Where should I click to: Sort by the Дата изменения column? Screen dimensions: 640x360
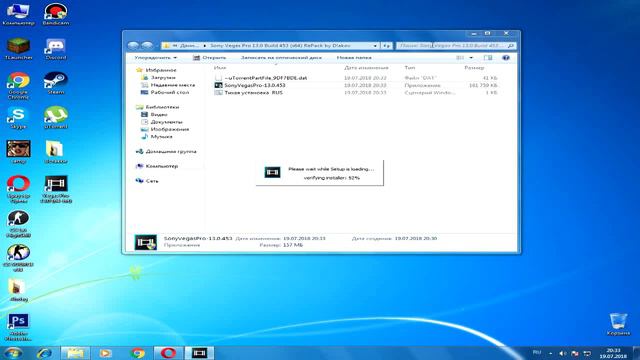point(366,68)
